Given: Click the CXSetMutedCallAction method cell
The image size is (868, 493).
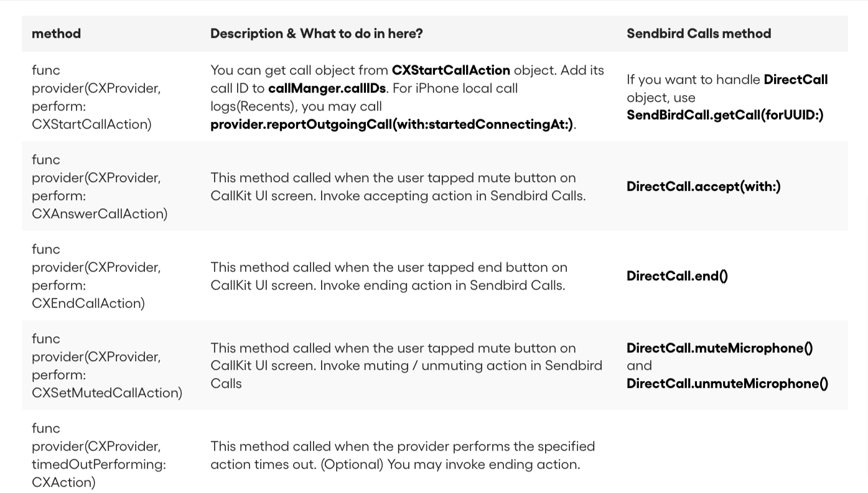Looking at the screenshot, I should click(106, 366).
